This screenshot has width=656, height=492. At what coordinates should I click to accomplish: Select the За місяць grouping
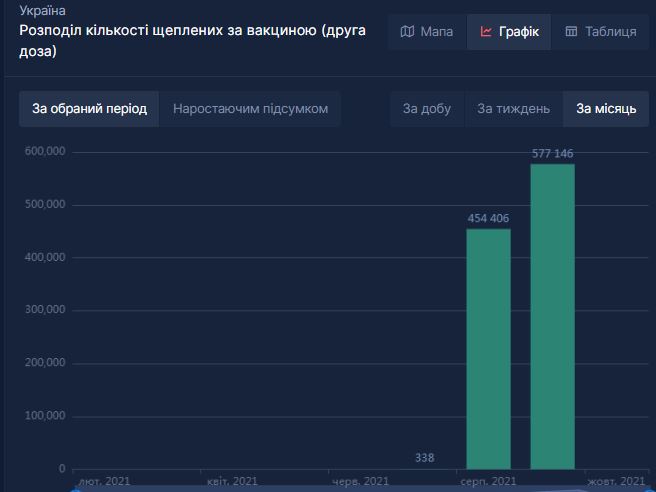(x=606, y=109)
